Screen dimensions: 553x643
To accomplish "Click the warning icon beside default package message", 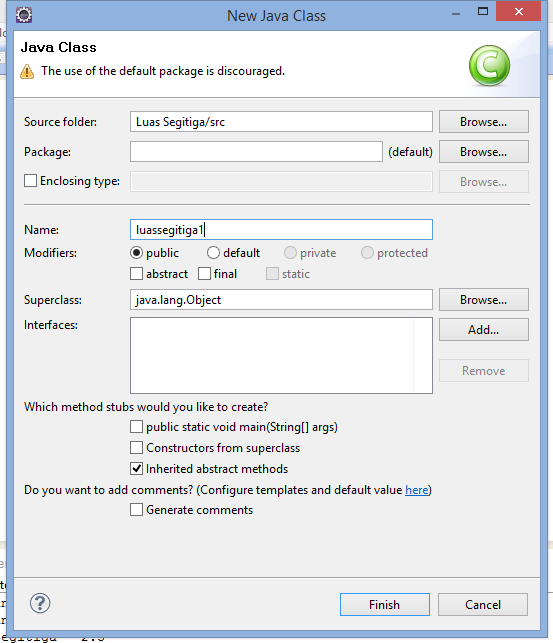I will [27, 71].
